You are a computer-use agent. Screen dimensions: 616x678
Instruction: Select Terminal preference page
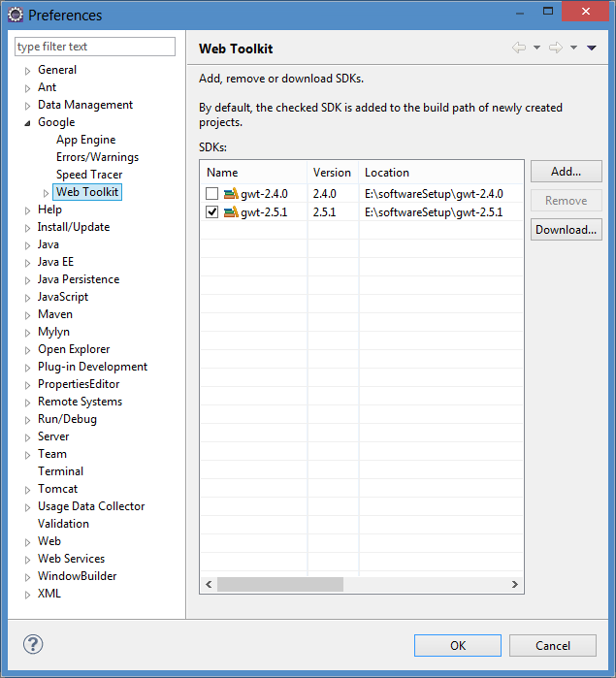[x=60, y=471]
